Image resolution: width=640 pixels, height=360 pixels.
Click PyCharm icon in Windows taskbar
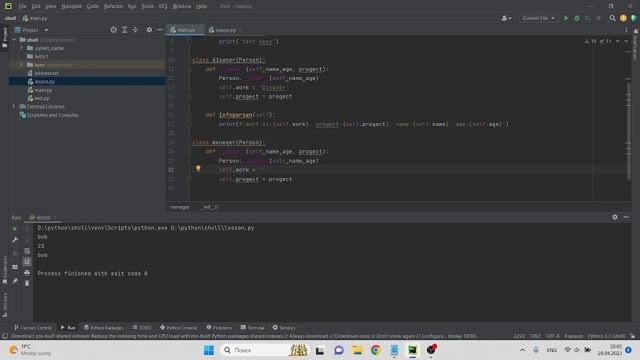coord(412,350)
